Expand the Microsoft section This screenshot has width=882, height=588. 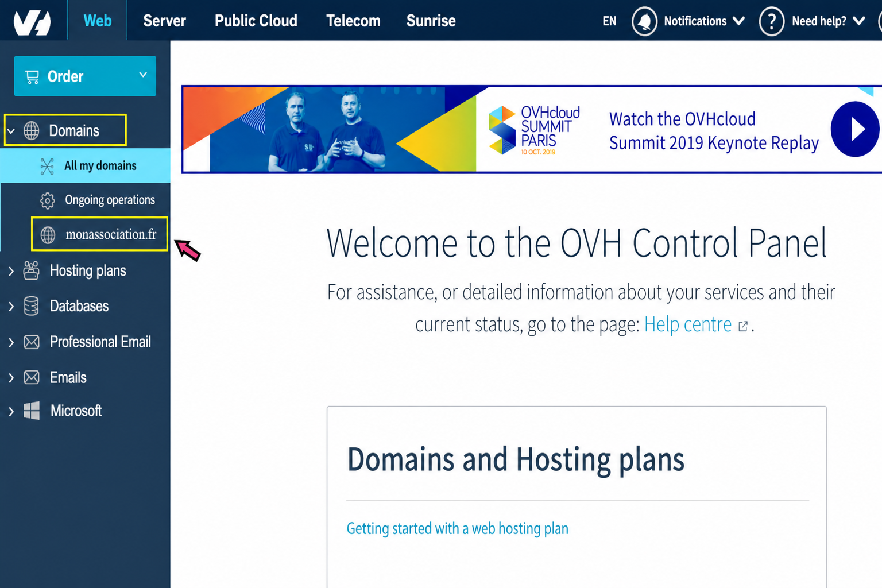(x=11, y=411)
